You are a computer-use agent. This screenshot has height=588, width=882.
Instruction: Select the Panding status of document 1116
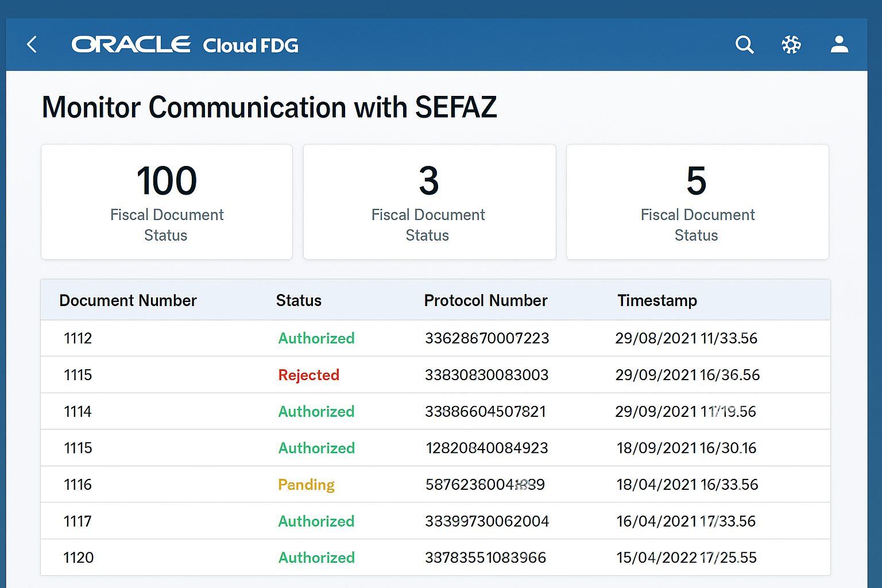(x=306, y=485)
